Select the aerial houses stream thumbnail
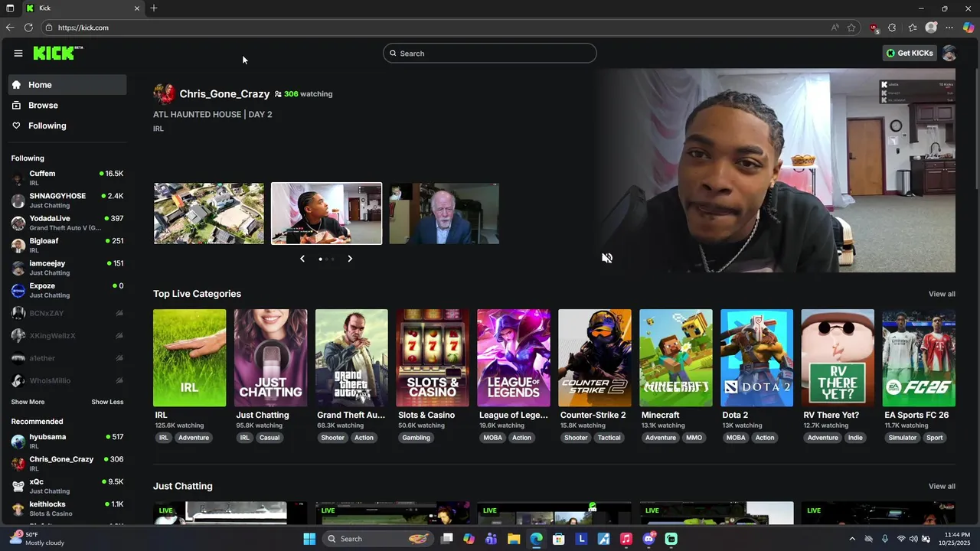This screenshot has height=551, width=980. tap(209, 214)
